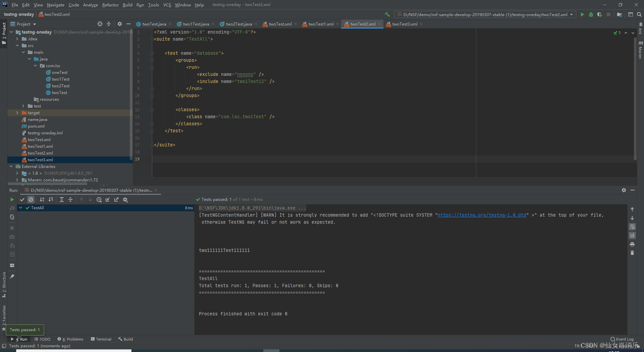Collapse com.lsc package node
This screenshot has height=352, width=644.
coord(36,66)
